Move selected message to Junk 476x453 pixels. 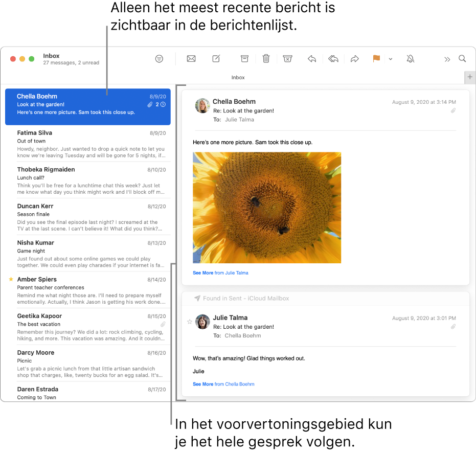point(287,59)
